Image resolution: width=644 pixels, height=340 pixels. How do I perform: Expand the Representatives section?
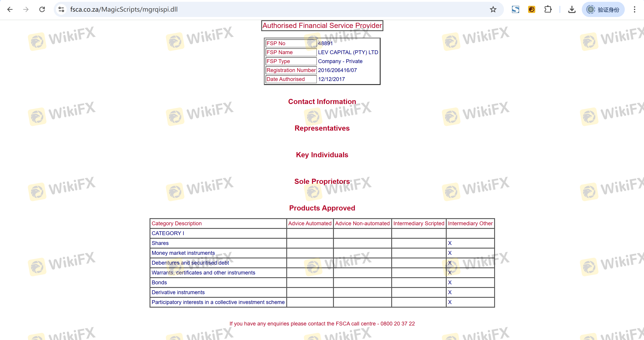[322, 128]
